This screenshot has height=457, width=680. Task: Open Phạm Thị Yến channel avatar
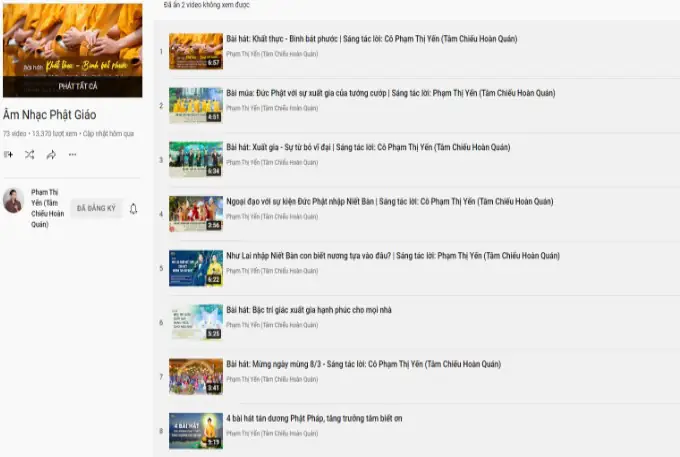[13, 201]
